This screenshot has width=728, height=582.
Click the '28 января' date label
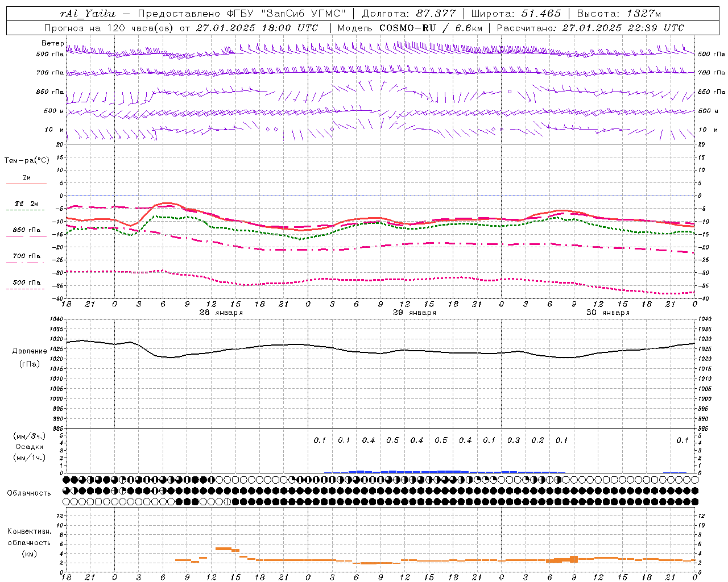pyautogui.click(x=221, y=313)
